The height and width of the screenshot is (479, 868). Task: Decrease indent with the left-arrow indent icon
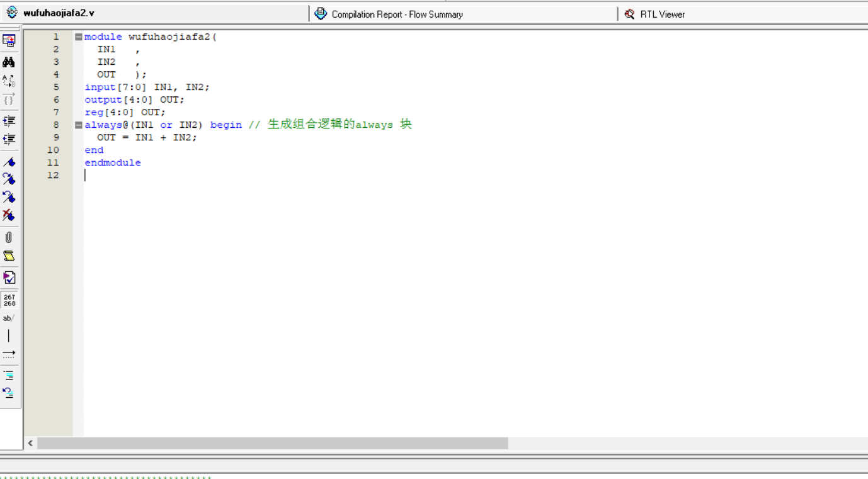[x=9, y=139]
